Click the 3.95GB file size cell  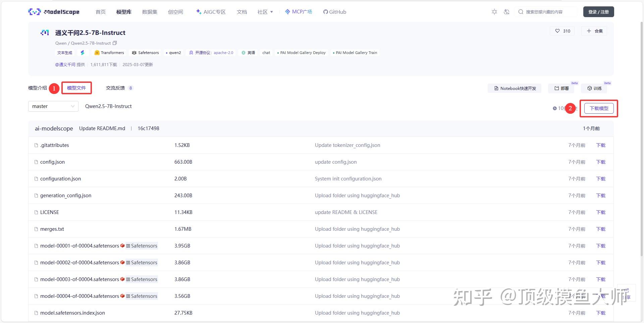(182, 246)
